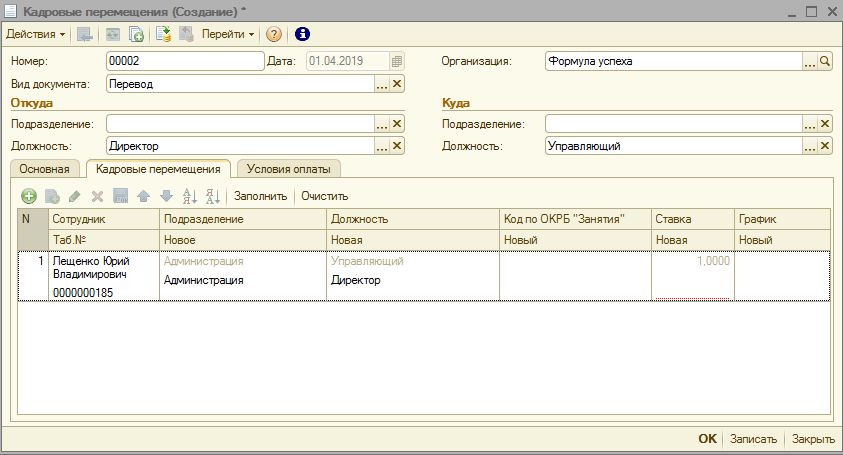The height and width of the screenshot is (455, 843).
Task: Click the sort ascending icon in table toolbar
Action: [190, 196]
